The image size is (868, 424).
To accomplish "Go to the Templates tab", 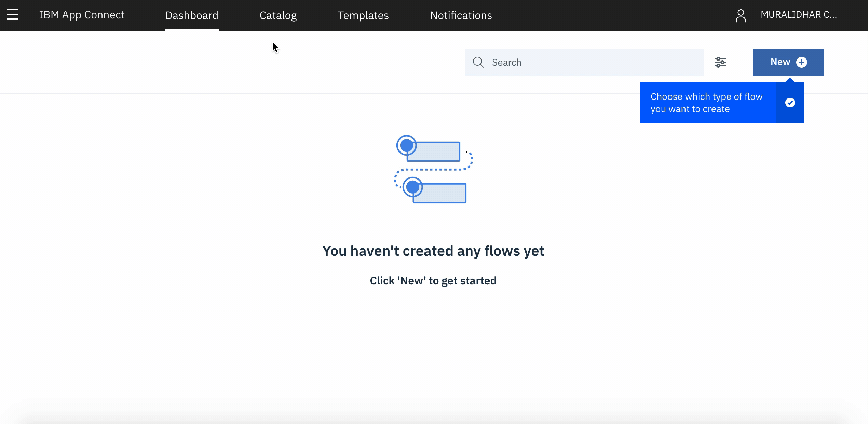I will (x=363, y=15).
